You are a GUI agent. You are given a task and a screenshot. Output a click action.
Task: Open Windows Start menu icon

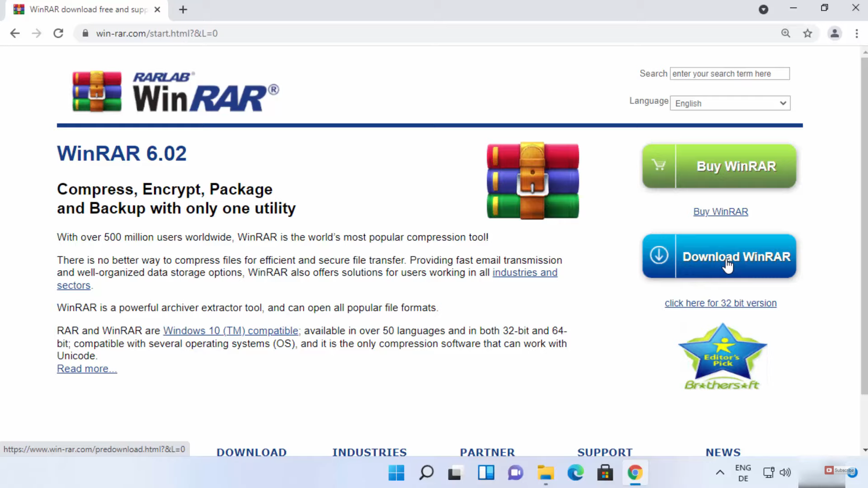[396, 473]
